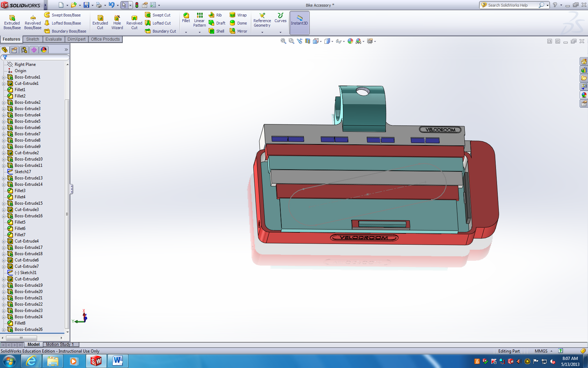Screen dimensions: 588x368
Task: Open the DimXpert tab
Action: pyautogui.click(x=76, y=39)
